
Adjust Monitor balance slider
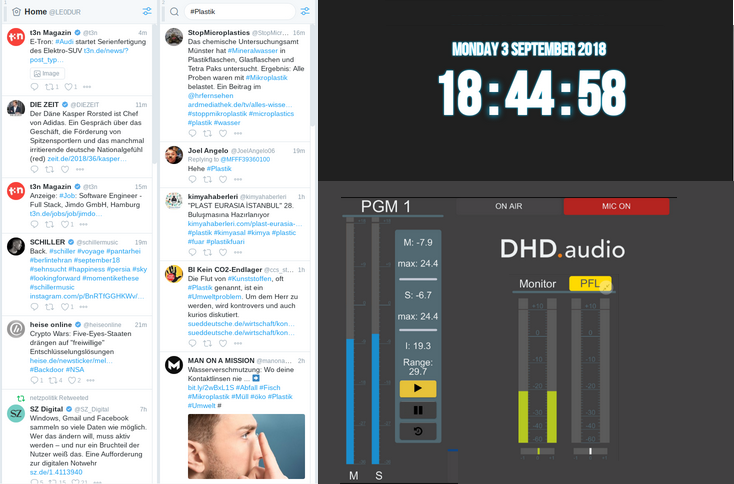point(537,451)
